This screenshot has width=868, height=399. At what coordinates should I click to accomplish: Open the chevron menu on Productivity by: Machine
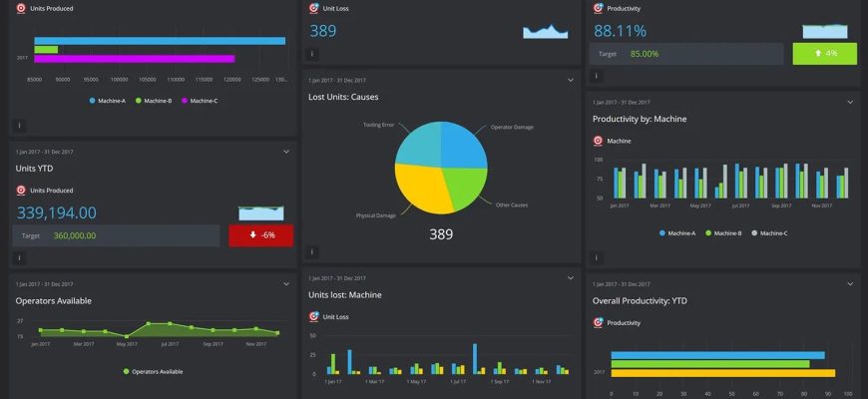(x=850, y=102)
